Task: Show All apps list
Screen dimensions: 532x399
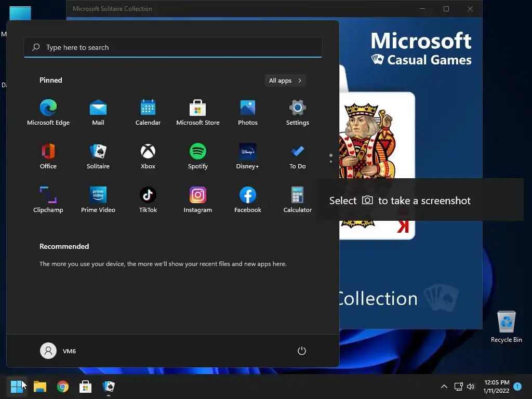Action: pyautogui.click(x=285, y=81)
